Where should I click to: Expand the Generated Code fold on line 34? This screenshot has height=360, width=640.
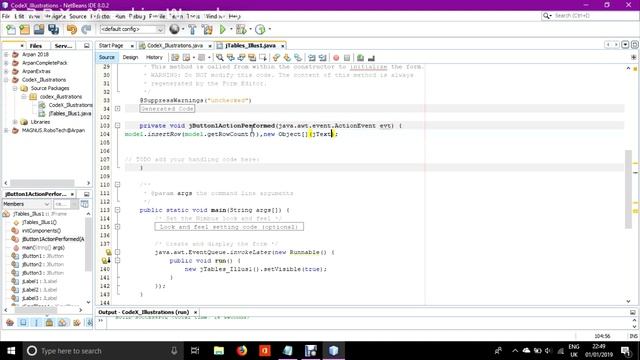pyautogui.click(x=118, y=109)
